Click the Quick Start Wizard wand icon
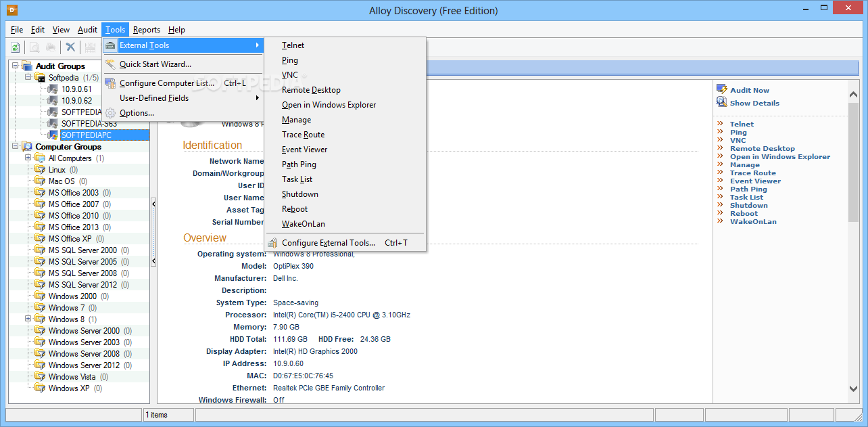 [x=110, y=64]
